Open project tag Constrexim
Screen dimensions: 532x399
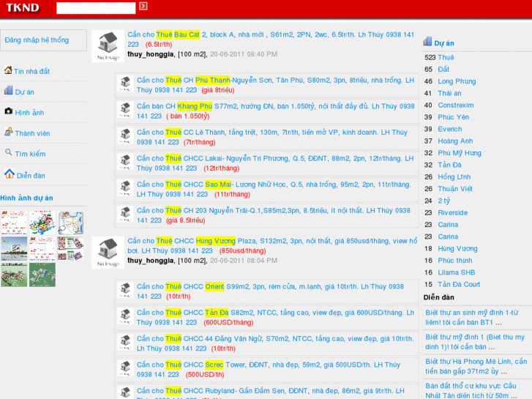(456, 105)
